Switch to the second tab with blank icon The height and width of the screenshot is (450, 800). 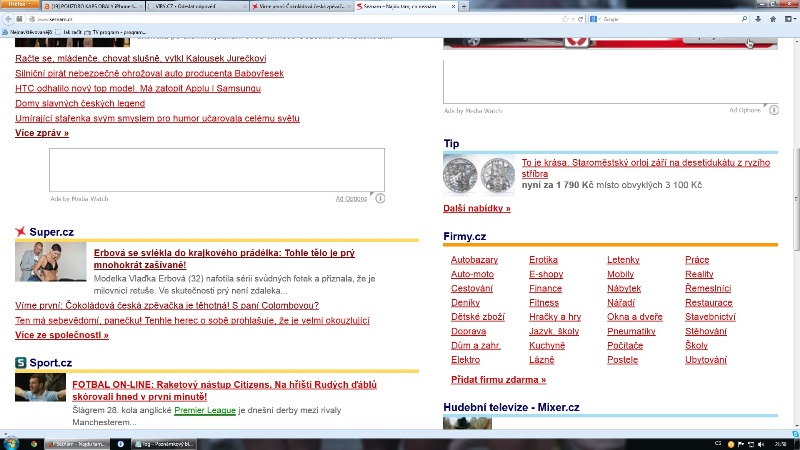197,6
